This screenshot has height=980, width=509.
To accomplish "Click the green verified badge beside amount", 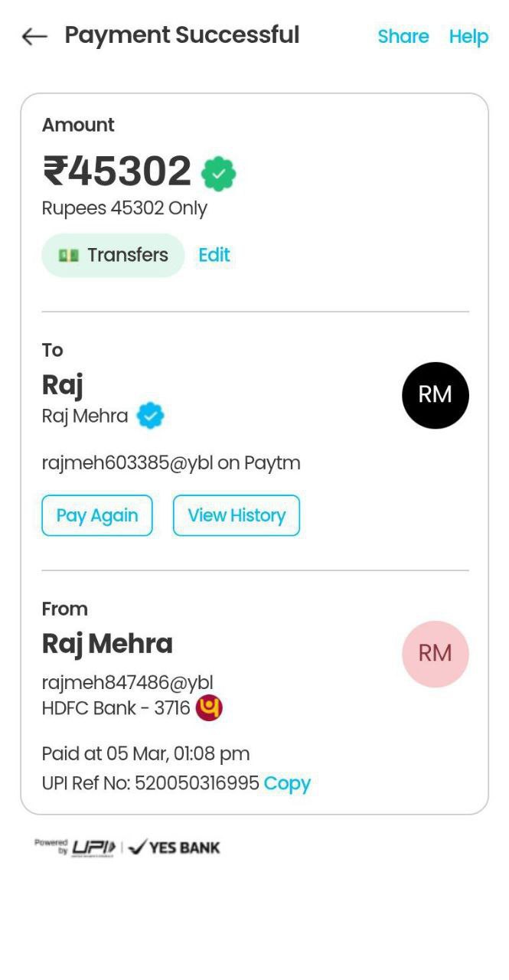I will coord(218,174).
